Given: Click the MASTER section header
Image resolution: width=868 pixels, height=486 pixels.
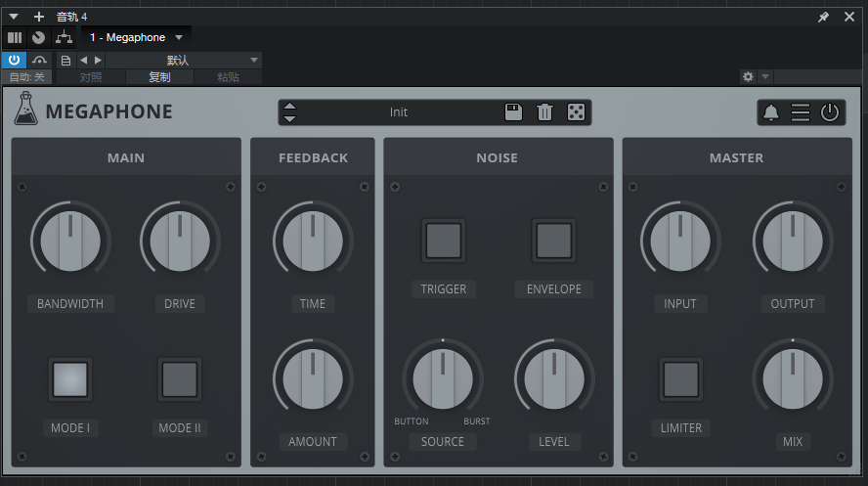Looking at the screenshot, I should (737, 157).
